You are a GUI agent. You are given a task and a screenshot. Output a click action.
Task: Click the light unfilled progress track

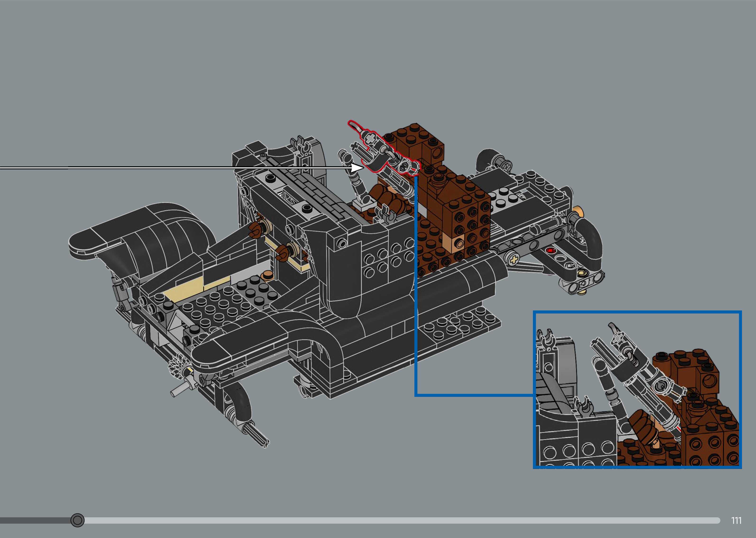(397, 520)
